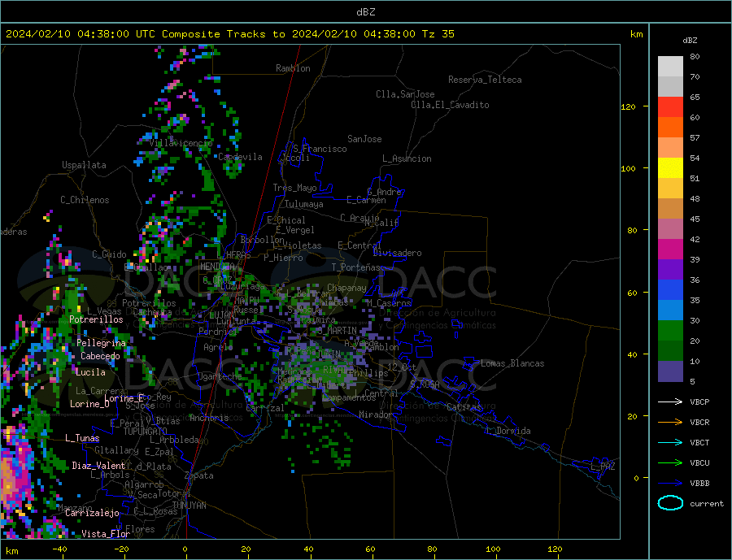The width and height of the screenshot is (732, 560).
Task: Select the dark orange 57–60 dBZ swatch
Action: [670, 128]
